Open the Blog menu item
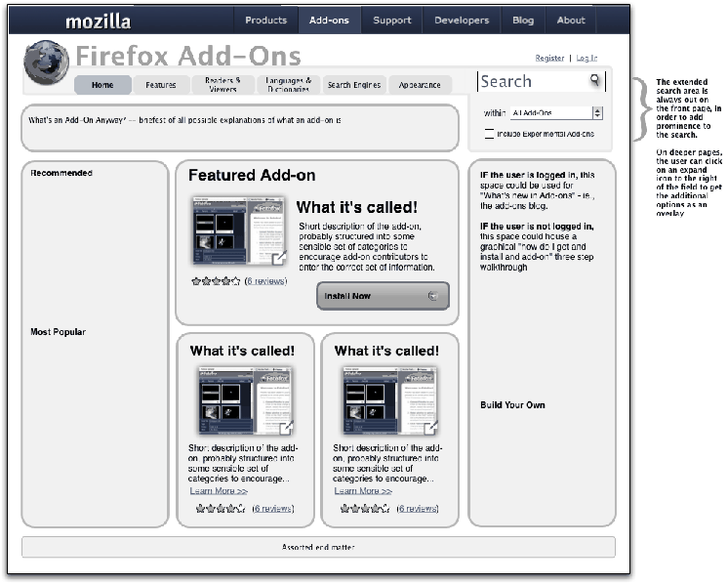728x585 pixels. tap(523, 20)
